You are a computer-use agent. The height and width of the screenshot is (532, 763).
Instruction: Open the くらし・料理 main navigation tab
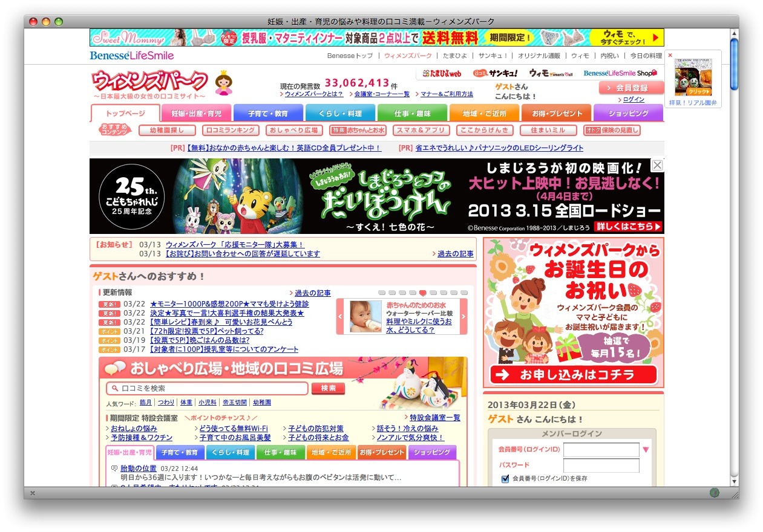coord(340,113)
